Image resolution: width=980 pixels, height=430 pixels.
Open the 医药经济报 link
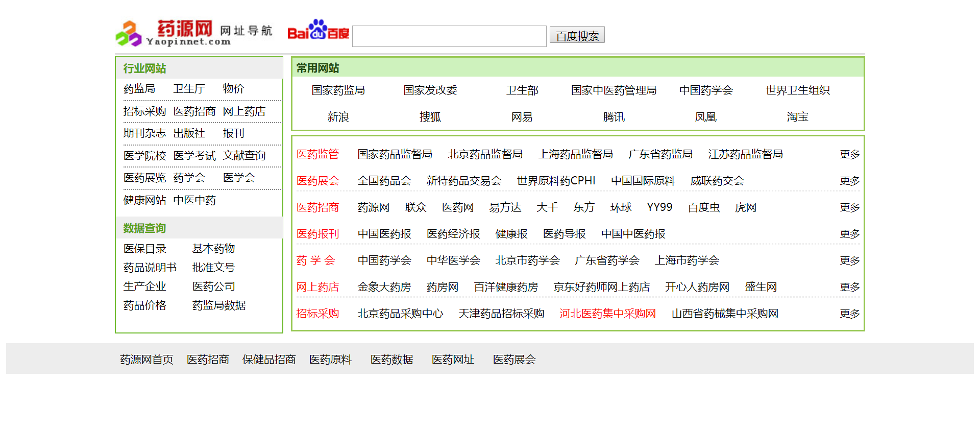pos(454,234)
